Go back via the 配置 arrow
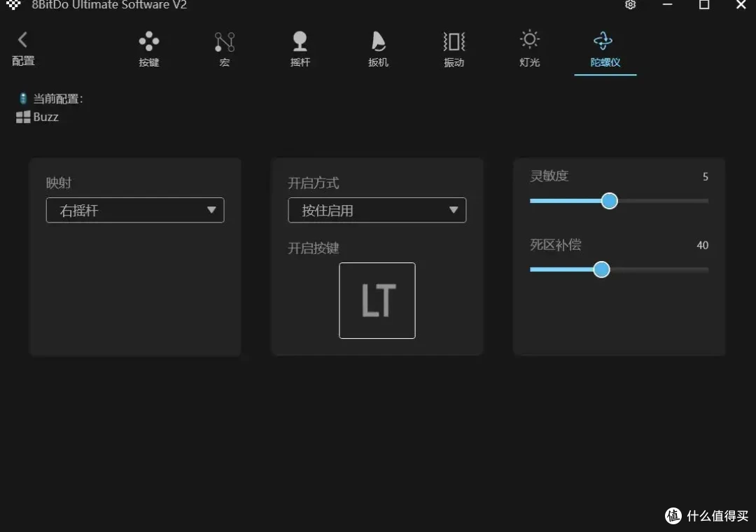 [x=22, y=49]
